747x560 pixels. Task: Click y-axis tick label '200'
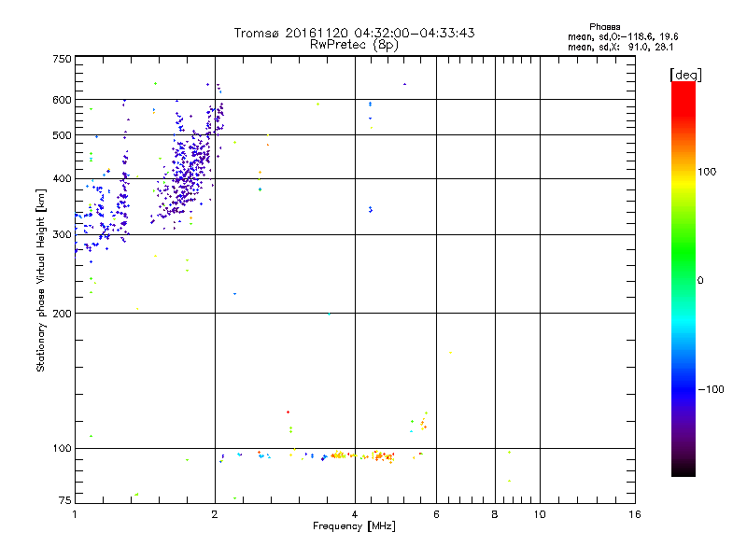[62, 314]
